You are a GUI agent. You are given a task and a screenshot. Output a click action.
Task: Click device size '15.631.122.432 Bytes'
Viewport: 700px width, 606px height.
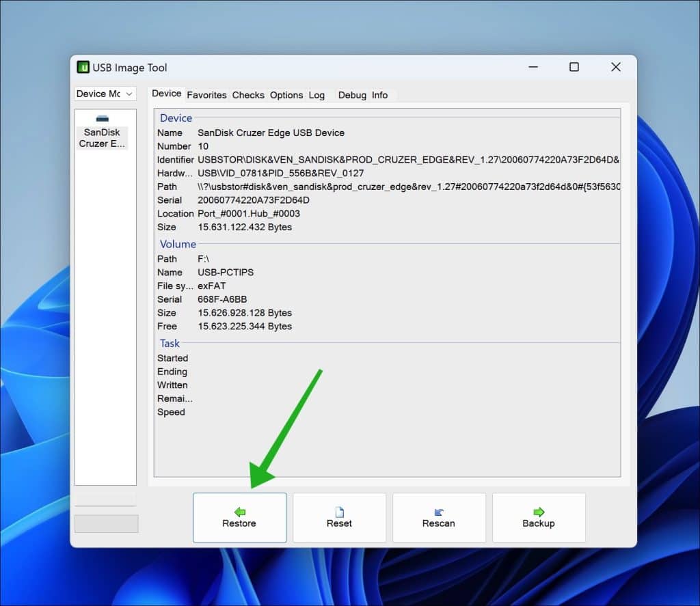[245, 227]
